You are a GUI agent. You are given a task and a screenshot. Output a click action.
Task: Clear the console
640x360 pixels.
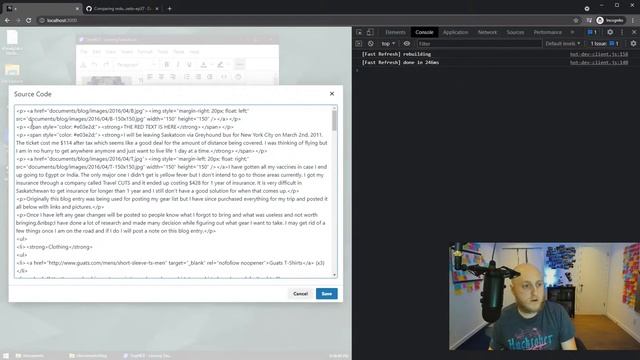pyautogui.click(x=371, y=44)
